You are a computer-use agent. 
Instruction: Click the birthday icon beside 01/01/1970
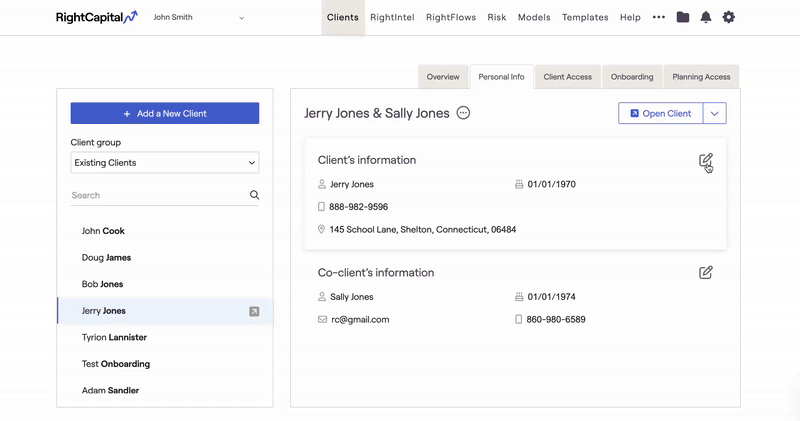tap(519, 184)
